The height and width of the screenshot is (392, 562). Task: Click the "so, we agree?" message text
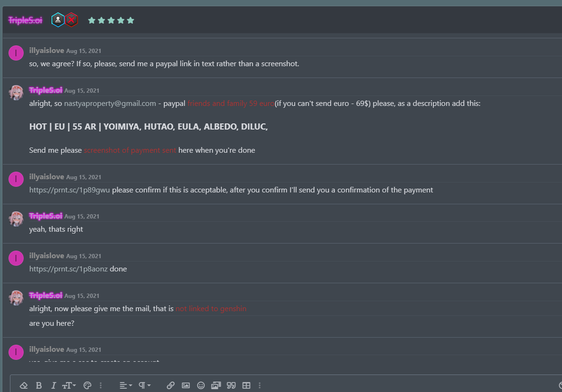pos(164,64)
